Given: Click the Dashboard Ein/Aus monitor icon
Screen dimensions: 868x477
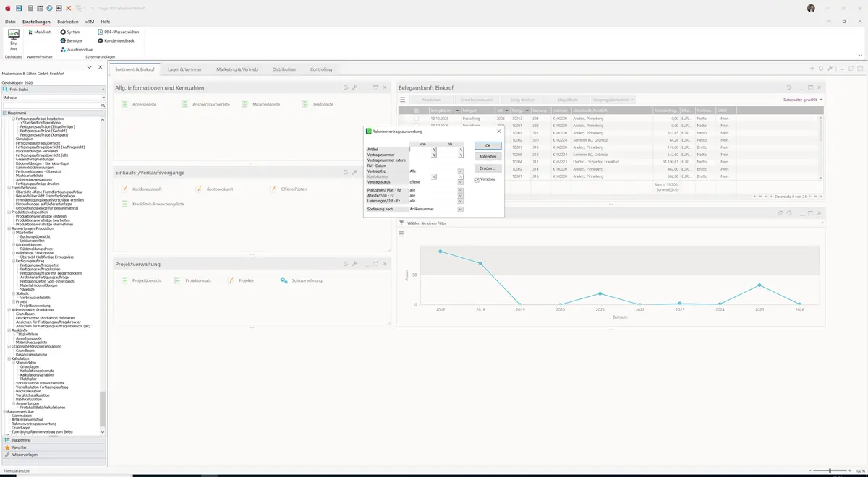Looking at the screenshot, I should (x=13, y=34).
